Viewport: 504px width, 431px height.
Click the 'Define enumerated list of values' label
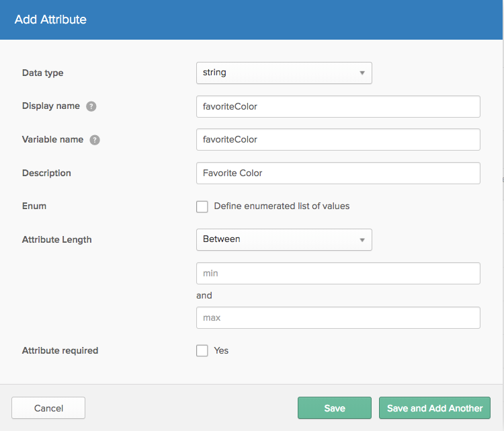(282, 206)
